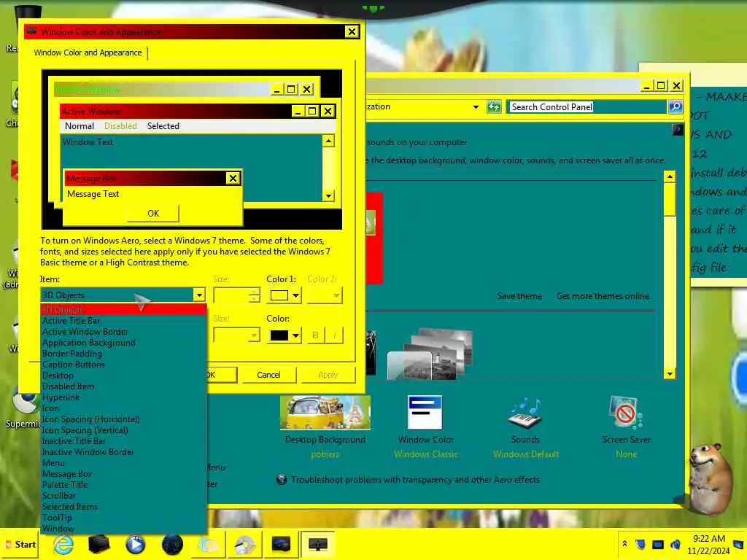Select Application Background from the list
Viewport: 747px width, 560px height.
coord(124,343)
